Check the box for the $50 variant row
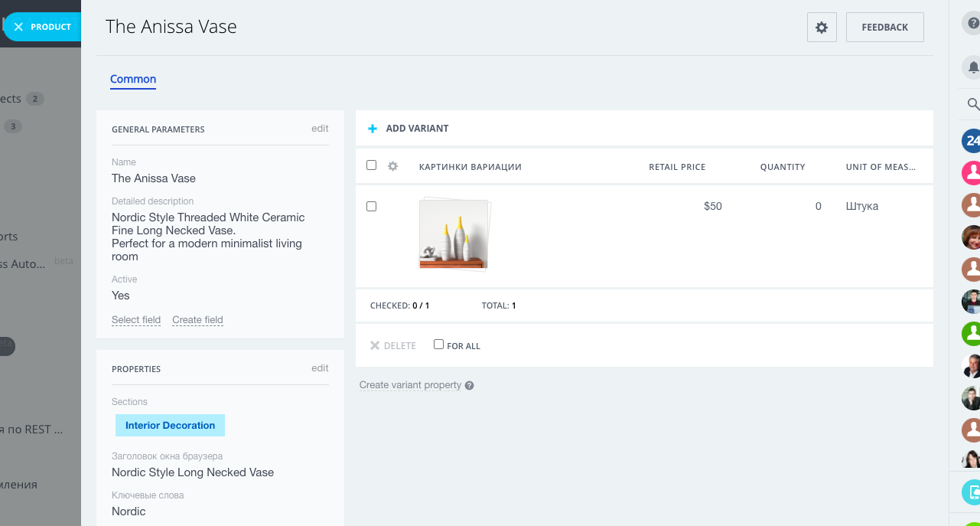Screen dimensions: 980x526 (x=372, y=206)
